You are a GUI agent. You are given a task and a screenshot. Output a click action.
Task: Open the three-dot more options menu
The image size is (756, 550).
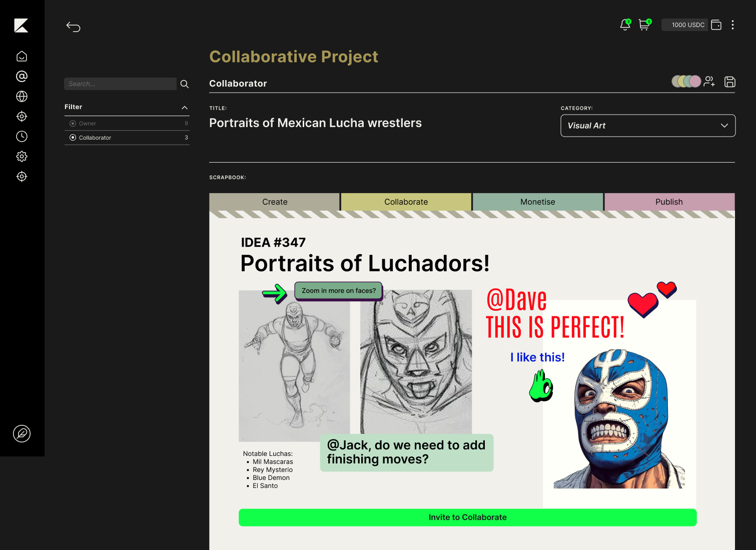point(732,25)
